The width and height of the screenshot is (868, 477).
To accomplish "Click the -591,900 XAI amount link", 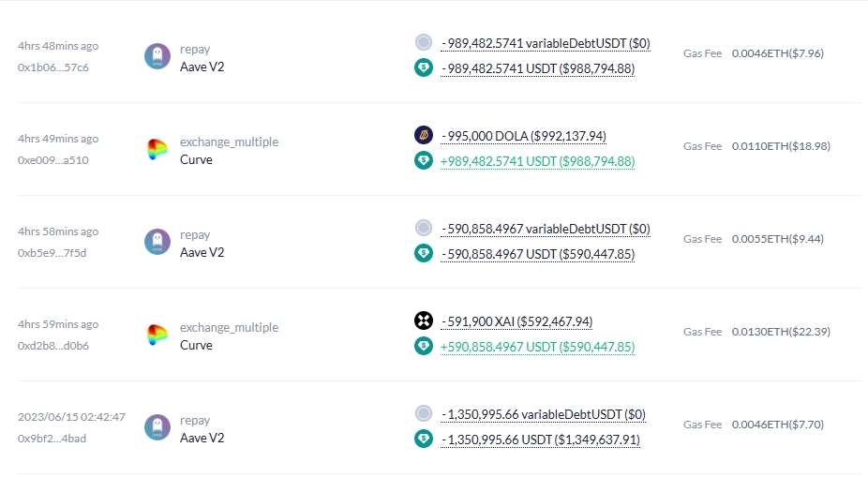I will click(516, 321).
